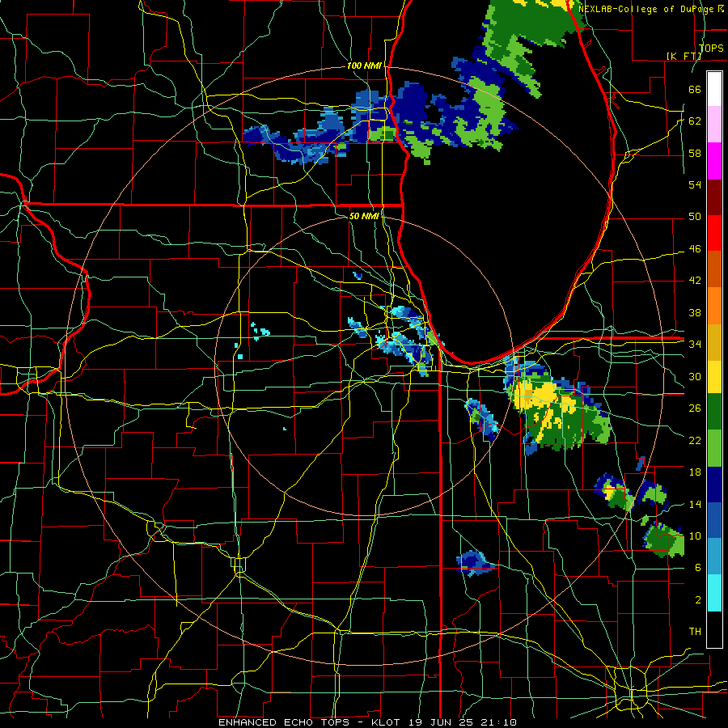Click the '46' legend value
This screenshot has height=728, width=728.
coord(695,249)
